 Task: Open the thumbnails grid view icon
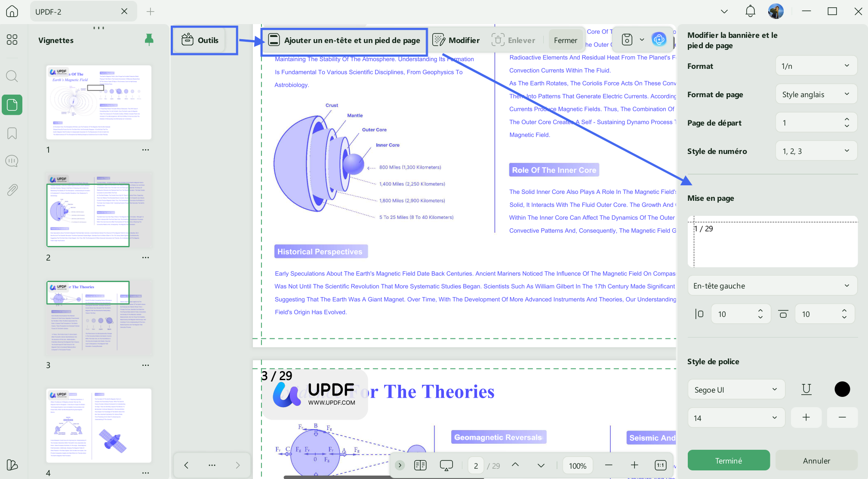12,40
